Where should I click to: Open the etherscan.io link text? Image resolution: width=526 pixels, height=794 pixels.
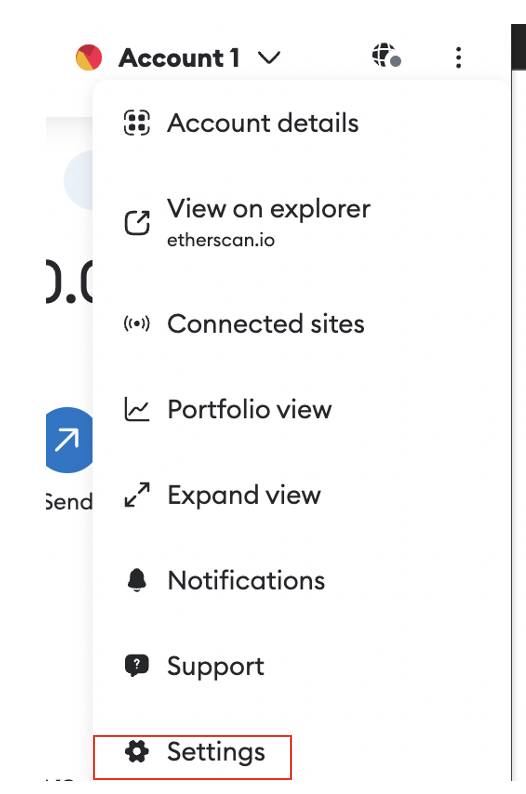coord(221,240)
